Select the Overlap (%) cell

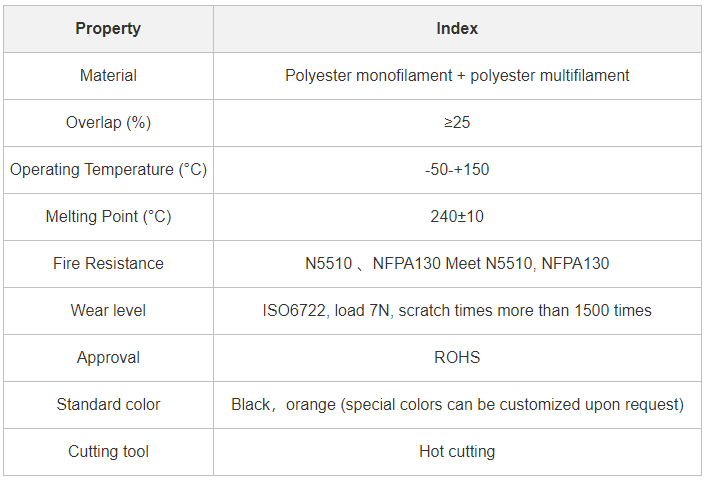click(x=108, y=123)
